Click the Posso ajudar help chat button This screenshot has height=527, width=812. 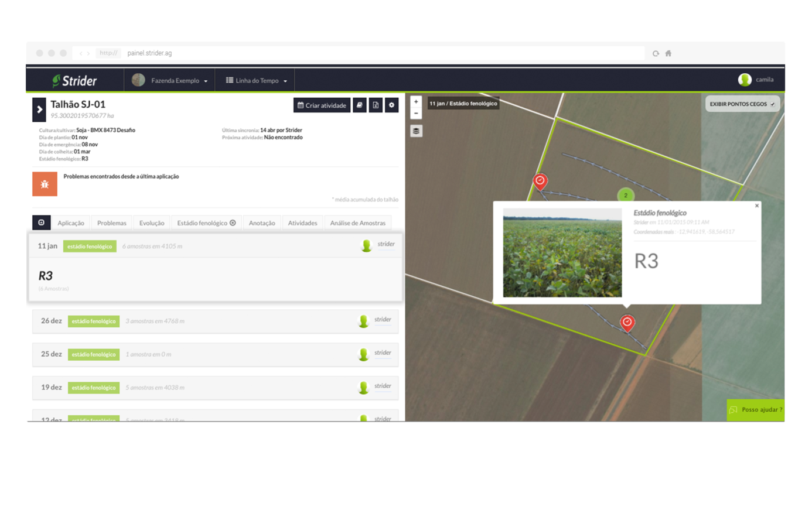click(756, 410)
